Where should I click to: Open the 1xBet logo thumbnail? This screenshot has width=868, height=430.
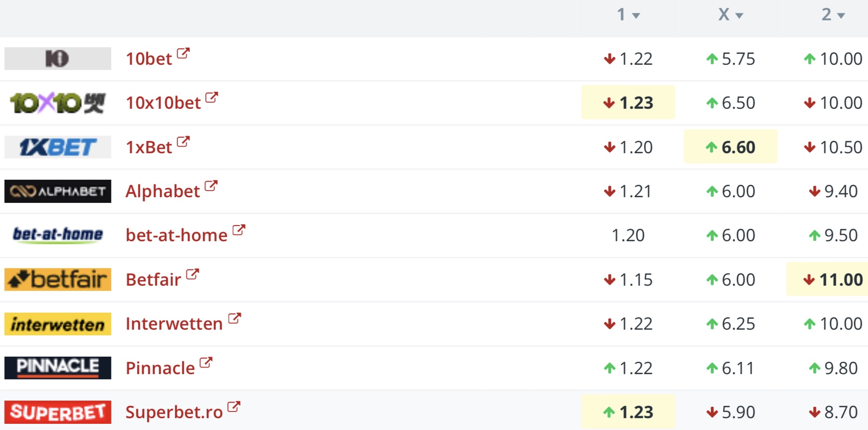coord(58,147)
